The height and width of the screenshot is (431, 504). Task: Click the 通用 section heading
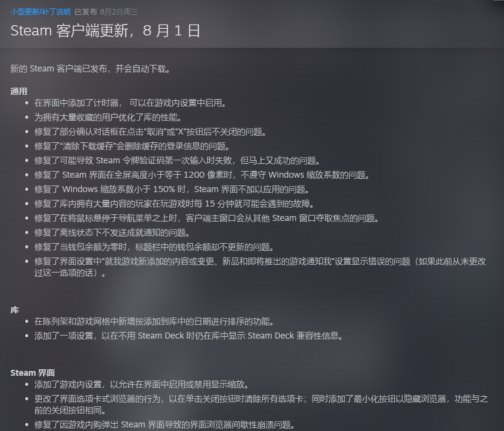point(19,91)
